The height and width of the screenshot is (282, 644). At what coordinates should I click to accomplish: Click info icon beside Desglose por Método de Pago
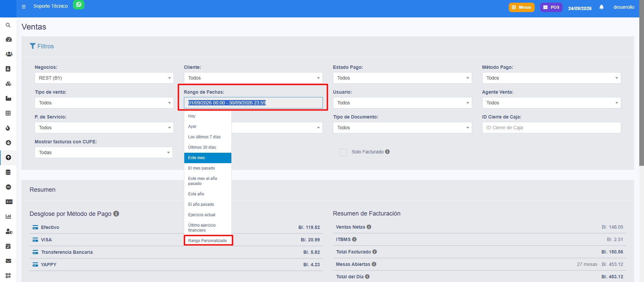click(116, 214)
